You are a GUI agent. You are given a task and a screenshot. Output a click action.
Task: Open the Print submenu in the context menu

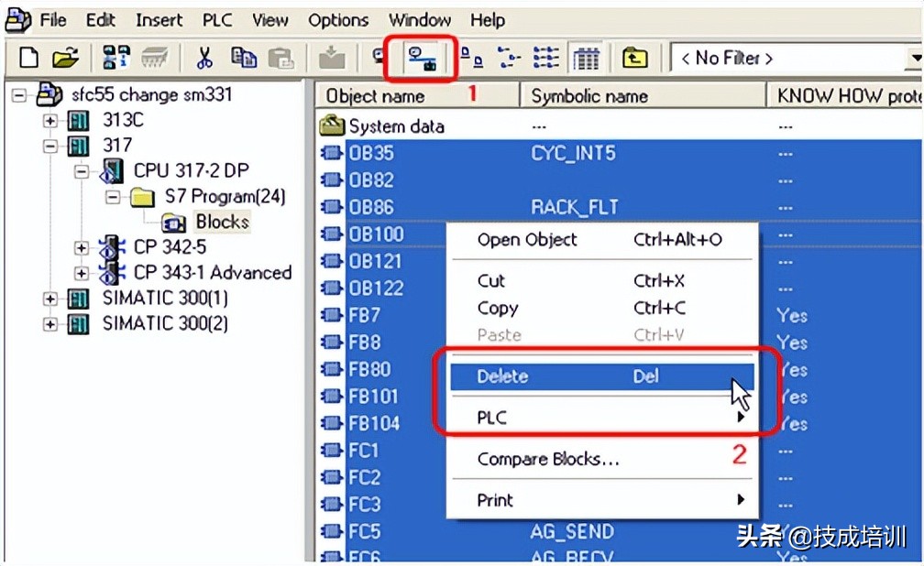pyautogui.click(x=601, y=500)
